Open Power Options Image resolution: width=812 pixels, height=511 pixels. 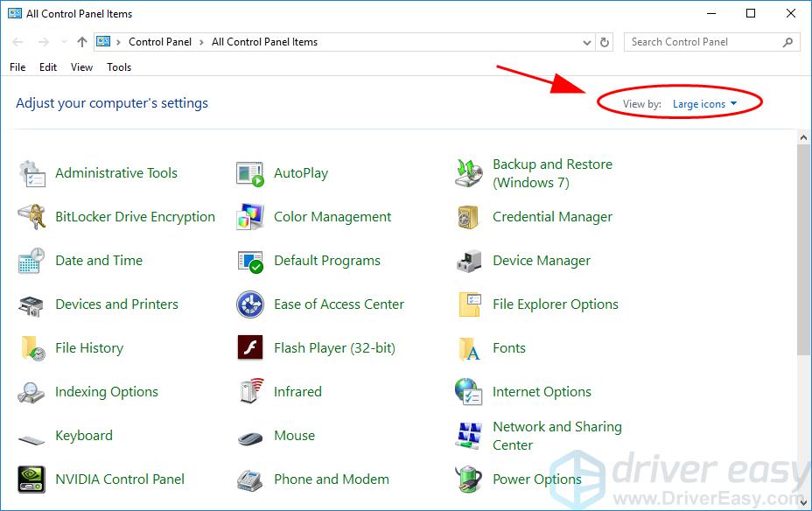click(536, 479)
